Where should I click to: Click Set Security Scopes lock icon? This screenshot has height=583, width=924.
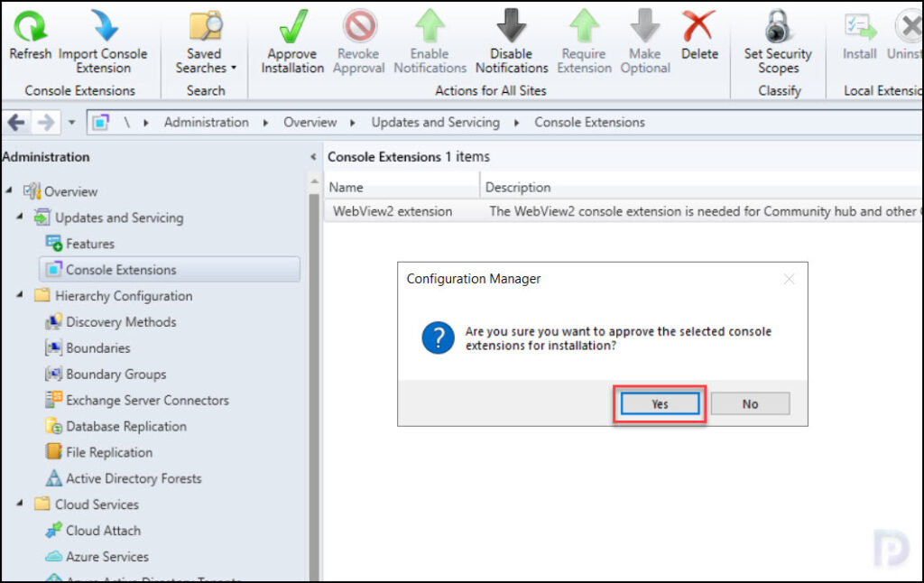778,26
